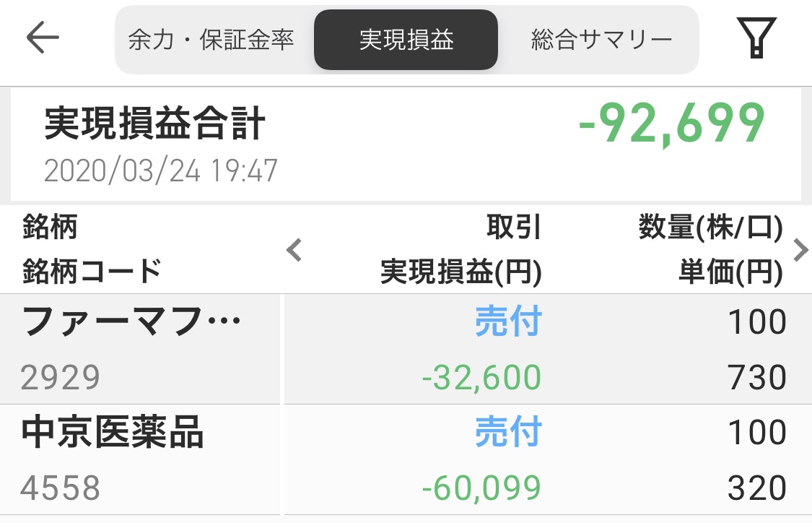Tap the 売付 label for 中京医薬品
The image size is (812, 523).
pyautogui.click(x=508, y=432)
